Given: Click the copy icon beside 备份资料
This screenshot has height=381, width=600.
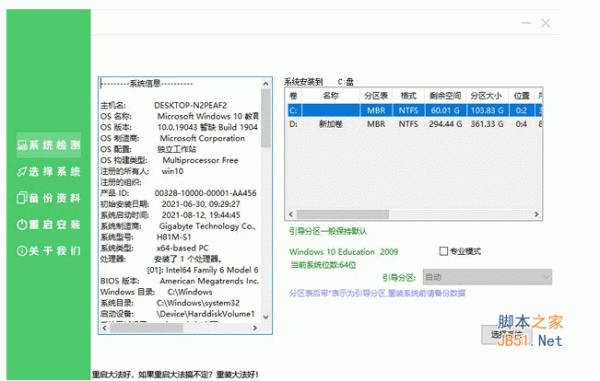Looking at the screenshot, I should [x=22, y=198].
